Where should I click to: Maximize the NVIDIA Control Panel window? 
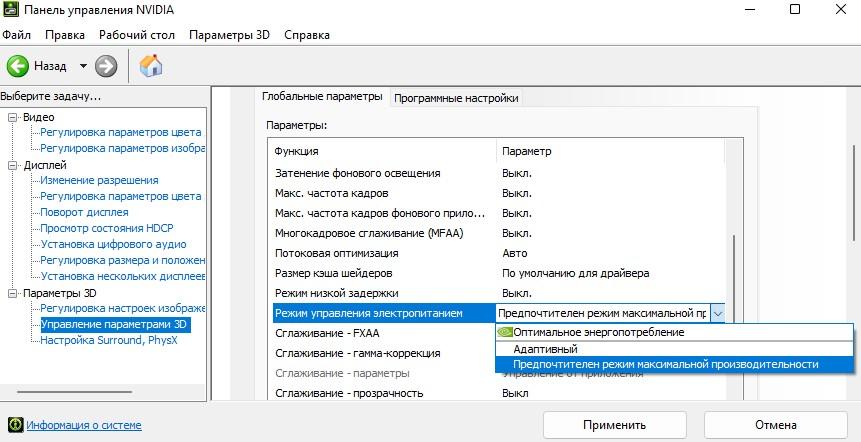coord(795,9)
